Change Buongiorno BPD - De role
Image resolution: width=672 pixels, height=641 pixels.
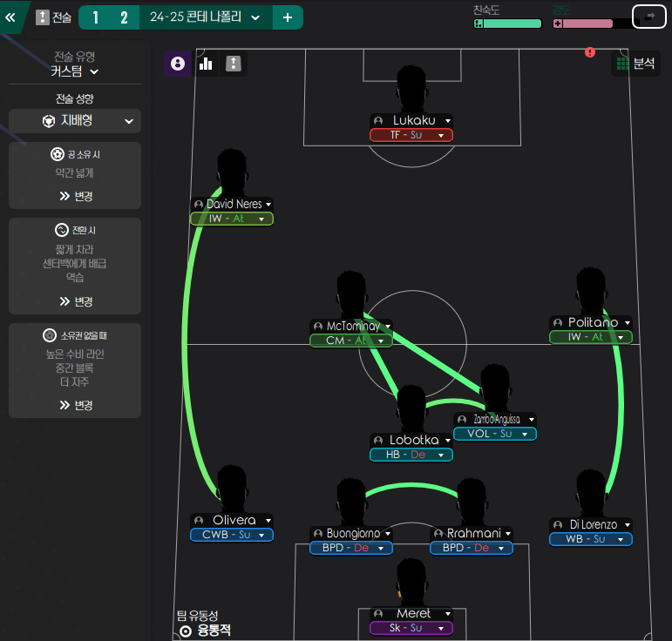[x=351, y=548]
